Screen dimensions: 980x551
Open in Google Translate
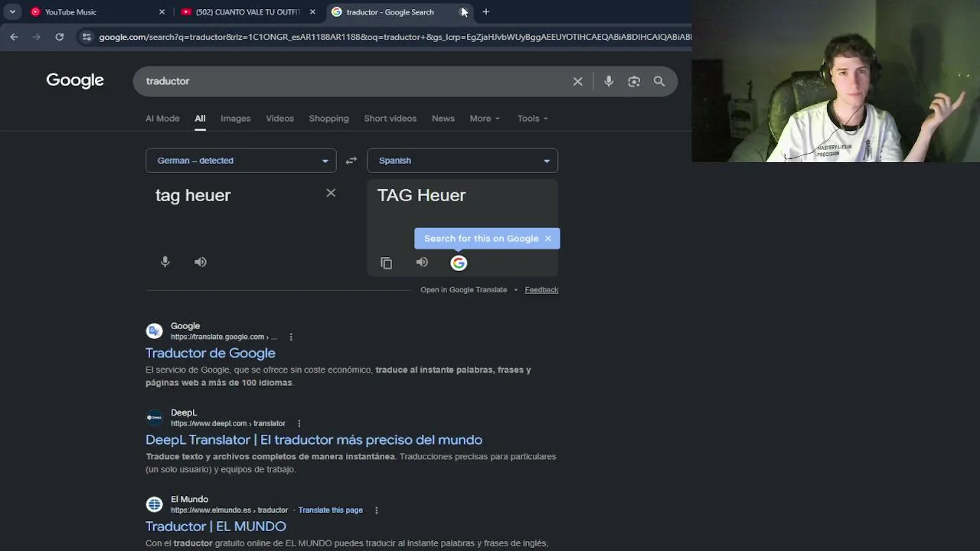click(x=463, y=290)
